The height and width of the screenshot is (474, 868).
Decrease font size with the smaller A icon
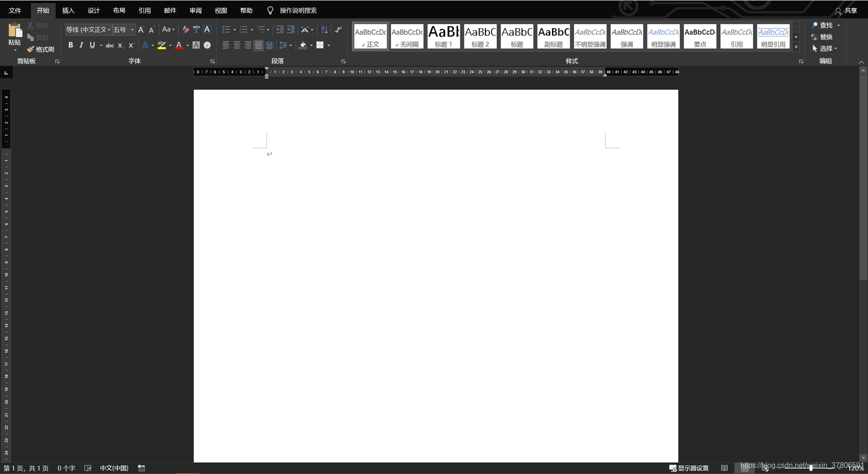pyautogui.click(x=152, y=30)
